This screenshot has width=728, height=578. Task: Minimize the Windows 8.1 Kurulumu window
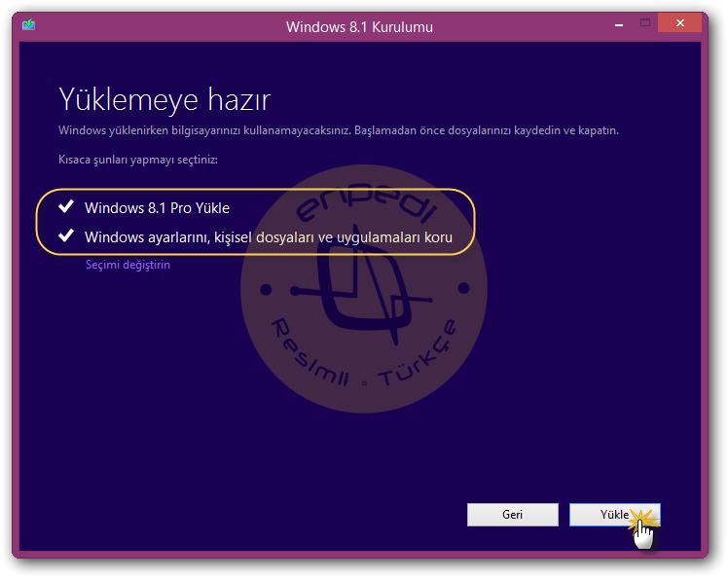pyautogui.click(x=619, y=24)
